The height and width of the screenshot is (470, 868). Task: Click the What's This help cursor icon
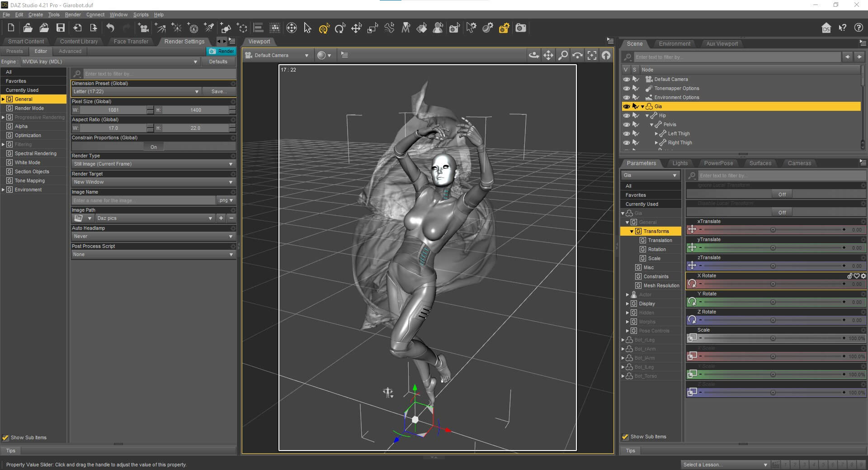pos(842,28)
